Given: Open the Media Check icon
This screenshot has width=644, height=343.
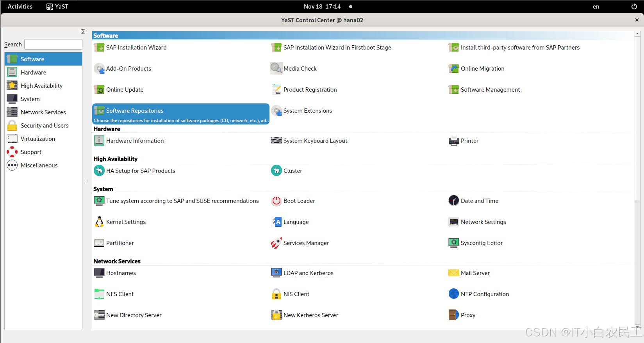Looking at the screenshot, I should click(x=277, y=69).
